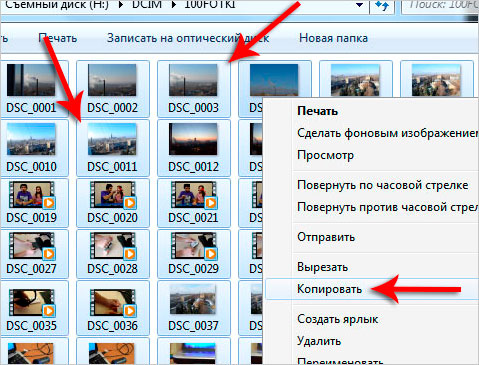Select the DSC_0012 sunset photo thumbnail
The height and width of the screenshot is (365, 479).
click(193, 139)
